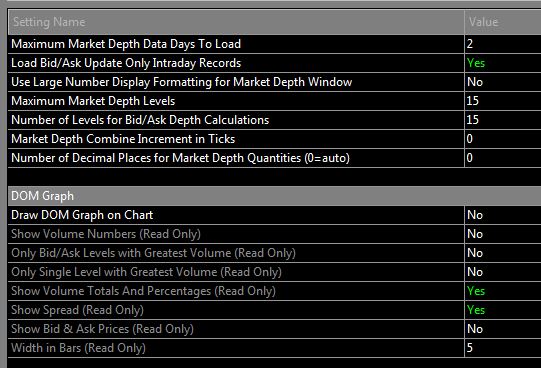The height and width of the screenshot is (368, 541).
Task: Click the DOM Graph section header
Action: [274, 196]
